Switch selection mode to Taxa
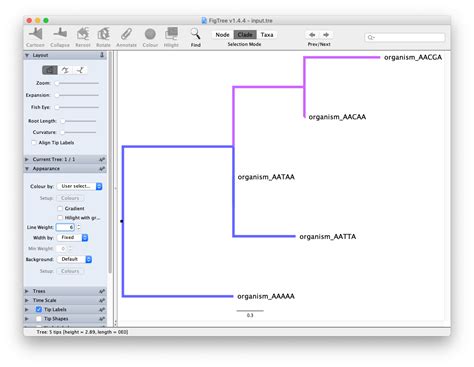 click(267, 35)
